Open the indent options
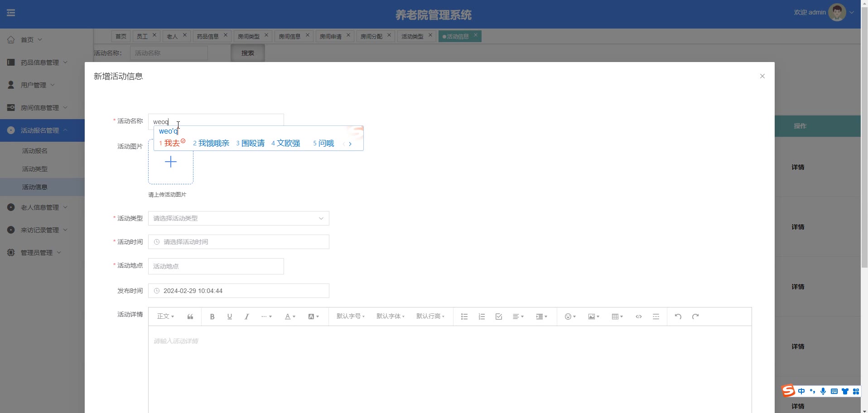 coord(542,317)
